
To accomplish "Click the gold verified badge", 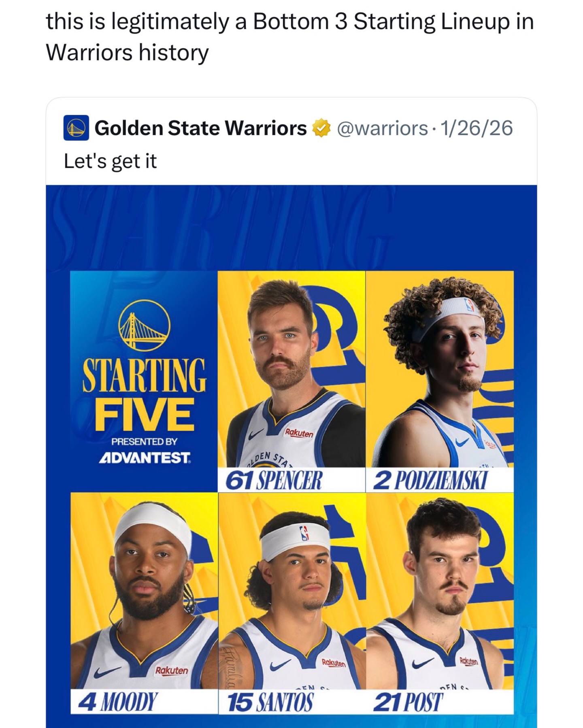I will (321, 128).
